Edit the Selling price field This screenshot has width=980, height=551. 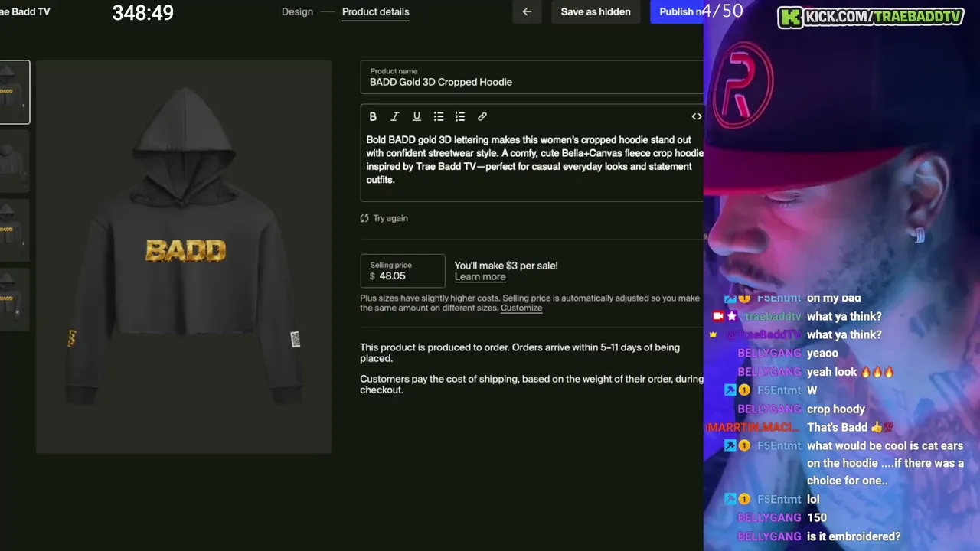[x=403, y=271]
